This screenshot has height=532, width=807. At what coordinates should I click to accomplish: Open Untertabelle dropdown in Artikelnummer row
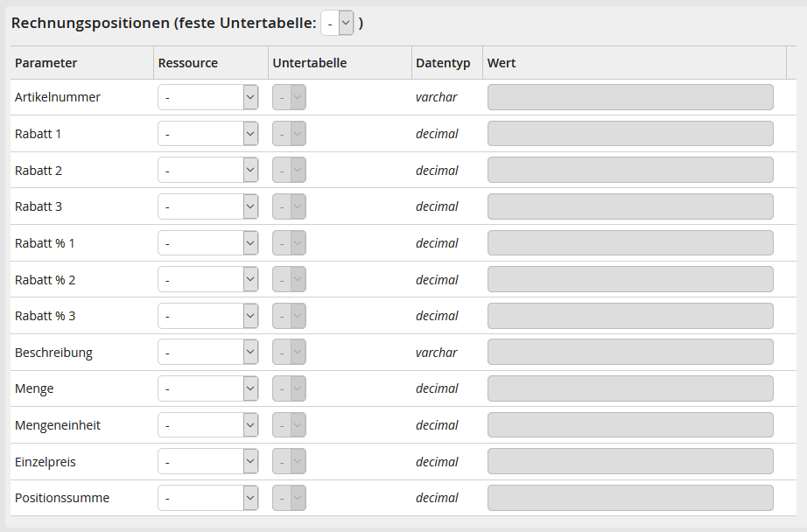[289, 97]
